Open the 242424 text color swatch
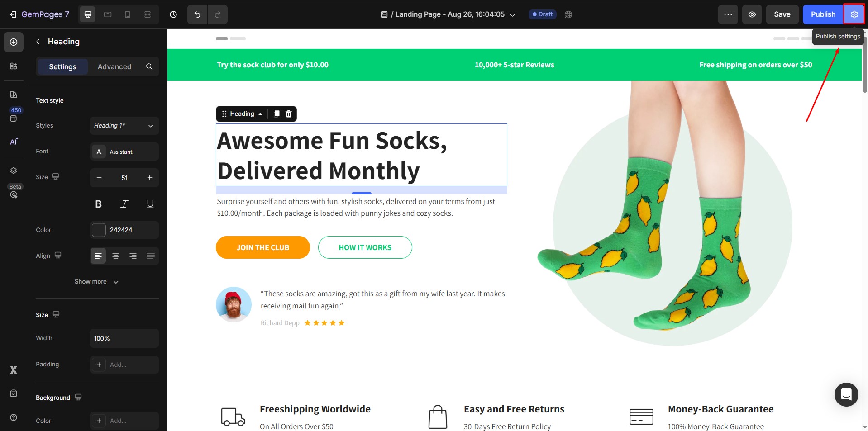Image resolution: width=868 pixels, height=431 pixels. (x=99, y=230)
